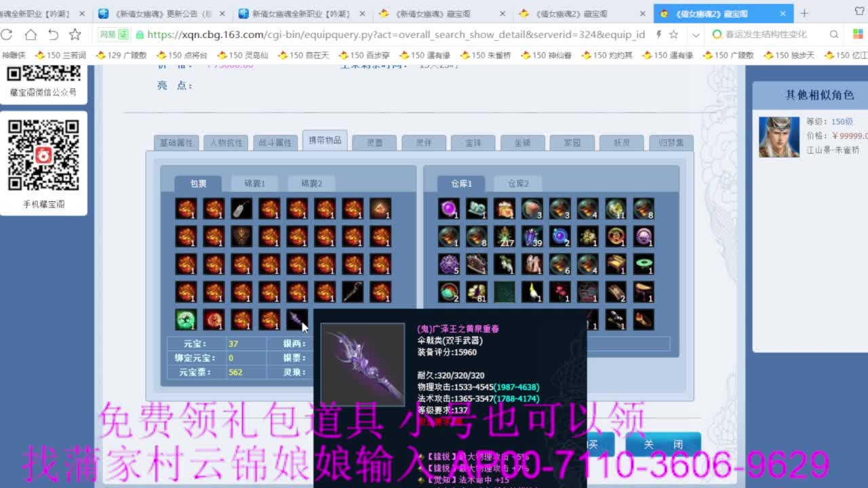Open the 150 自在天 bookmark

pos(304,56)
